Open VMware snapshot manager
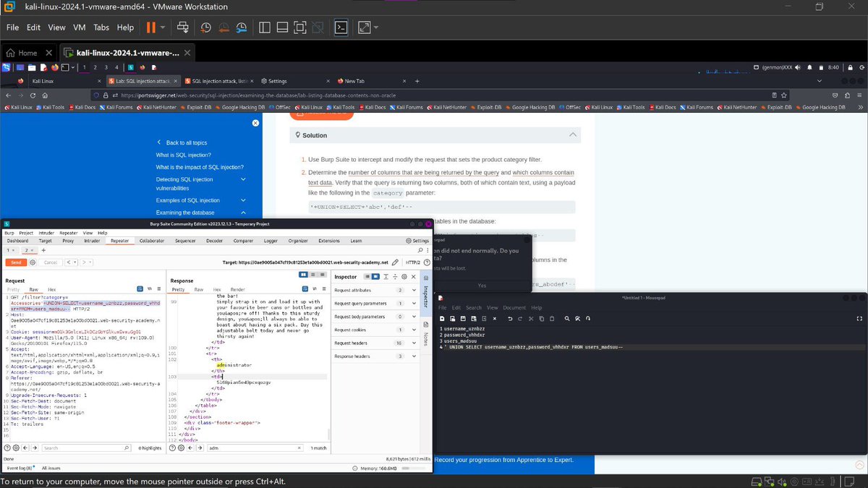The image size is (868, 488). click(240, 27)
